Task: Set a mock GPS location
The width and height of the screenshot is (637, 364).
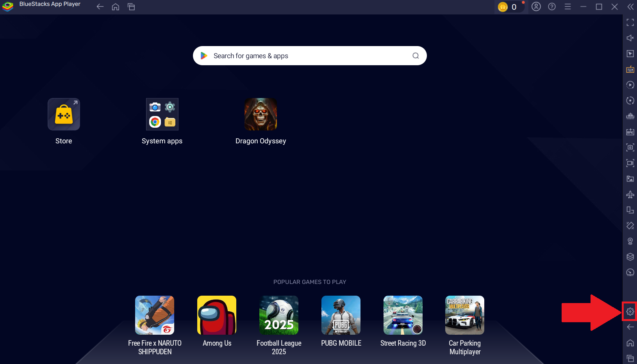Action: pos(630,241)
